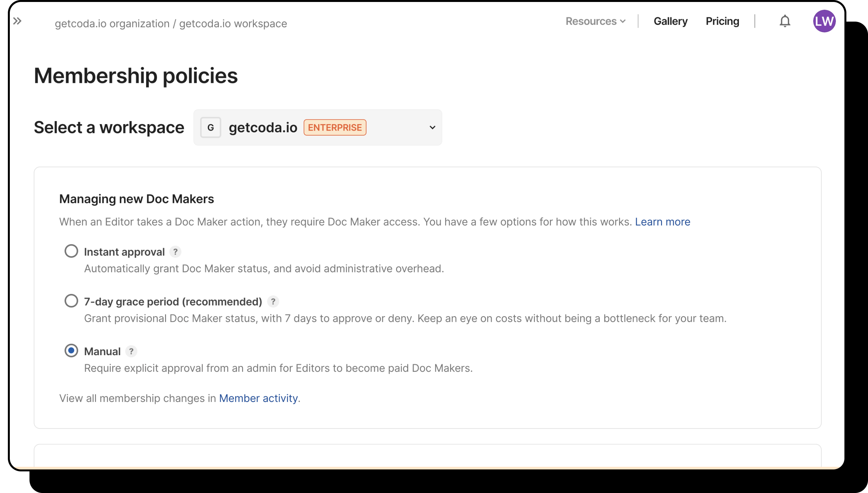The height and width of the screenshot is (493, 868).
Task: Click the getcoda.io organization breadcrumb
Action: [x=112, y=24]
